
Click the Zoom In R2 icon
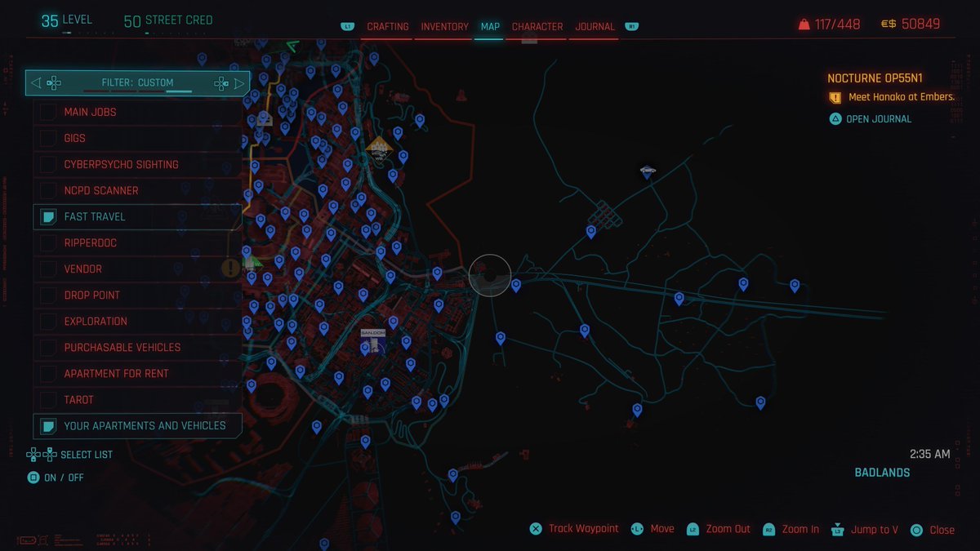coord(768,530)
